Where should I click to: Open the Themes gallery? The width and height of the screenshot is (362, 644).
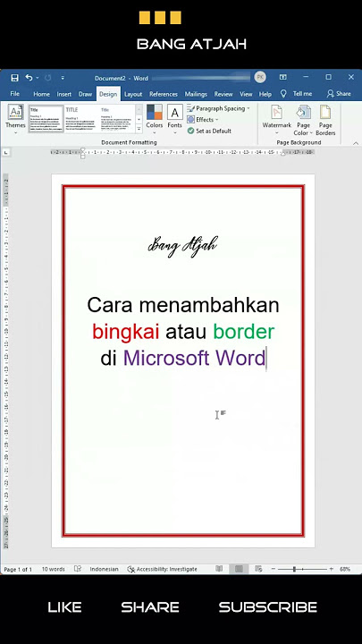(x=15, y=119)
